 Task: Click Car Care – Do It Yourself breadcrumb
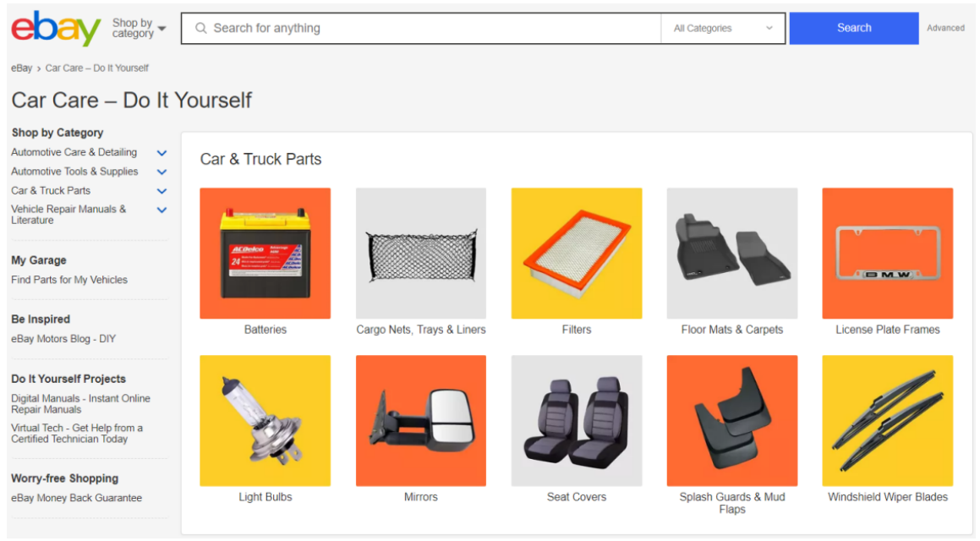click(x=97, y=68)
